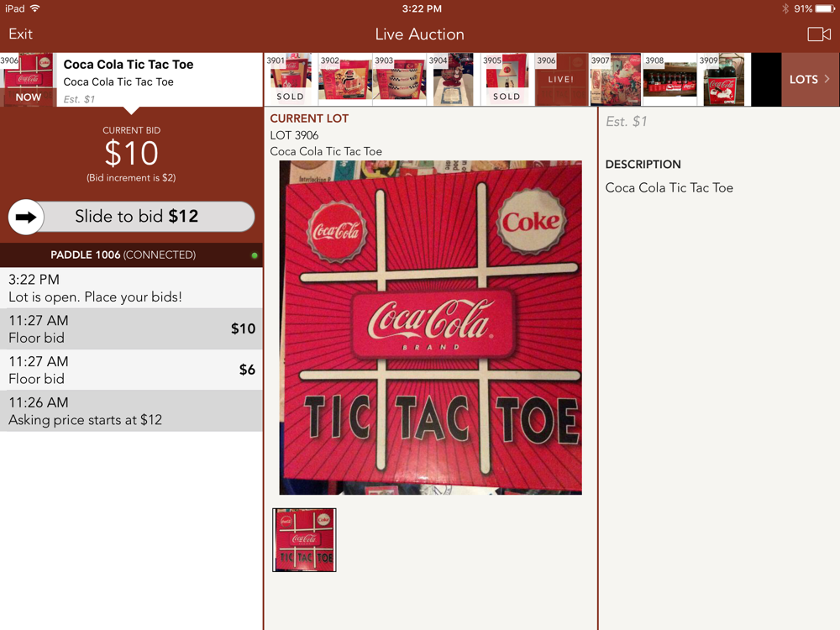Tap the green connection status indicator

255,255
